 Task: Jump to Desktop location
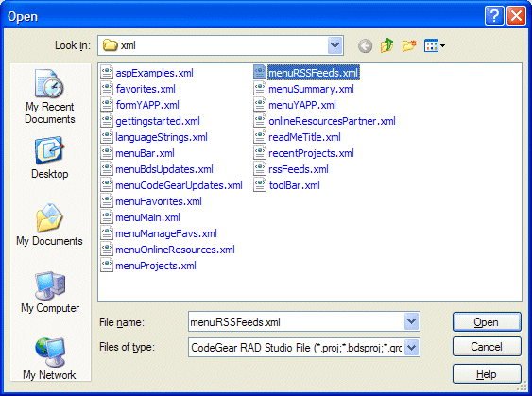click(50, 158)
